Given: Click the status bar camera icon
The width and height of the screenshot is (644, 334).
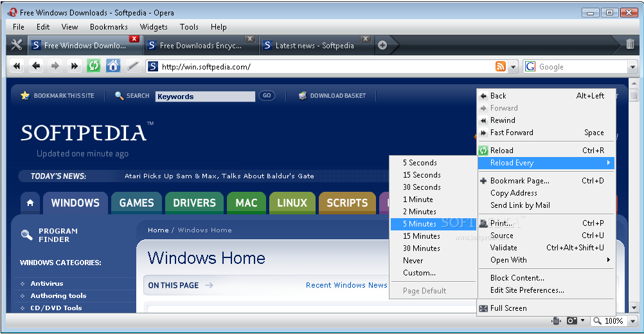Looking at the screenshot, I should pos(572,320).
